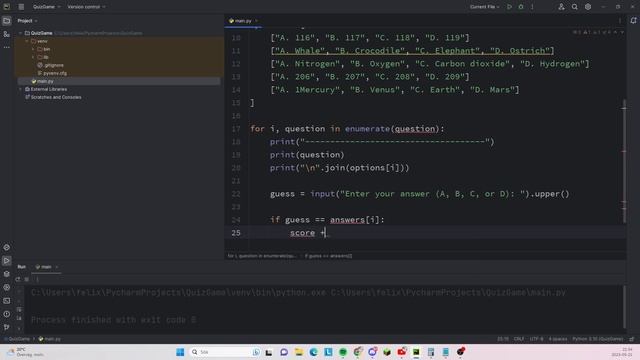
Task: Select main.py in project tree
Action: click(42, 81)
